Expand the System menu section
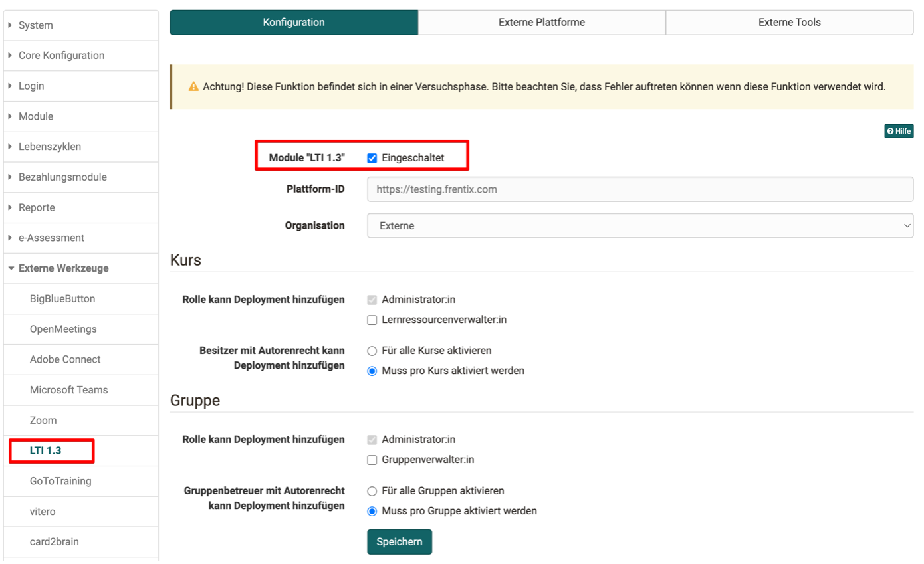This screenshot has height=564, width=924. point(35,25)
